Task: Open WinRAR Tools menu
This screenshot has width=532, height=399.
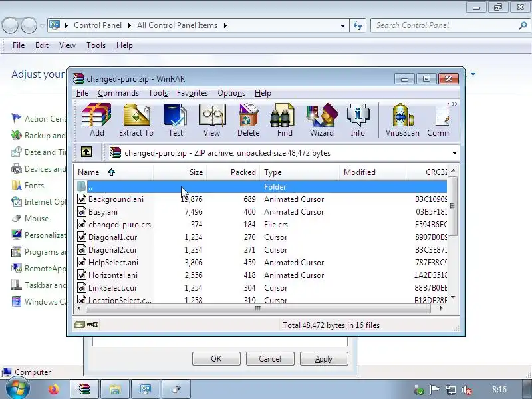Action: [158, 93]
